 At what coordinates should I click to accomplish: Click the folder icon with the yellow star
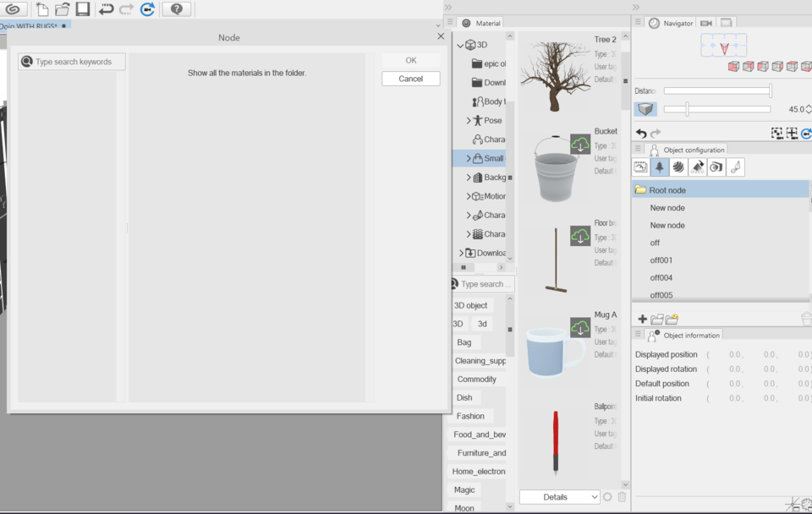672,319
